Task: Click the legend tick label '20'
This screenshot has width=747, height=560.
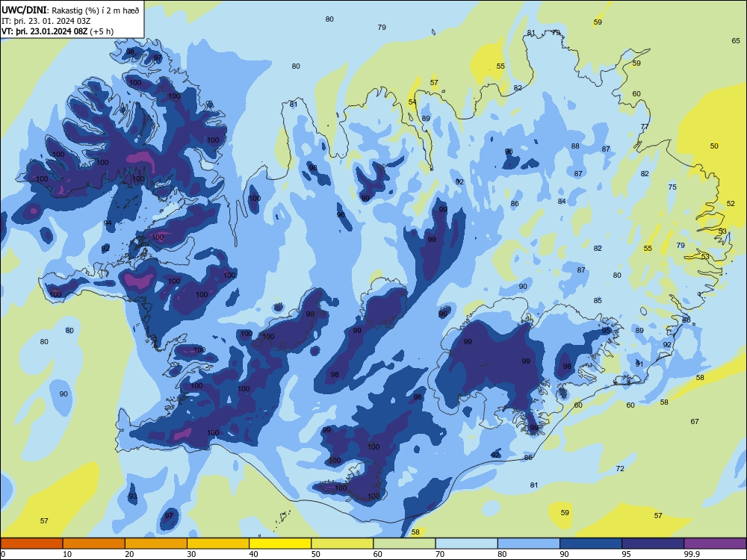Action: tap(129, 554)
